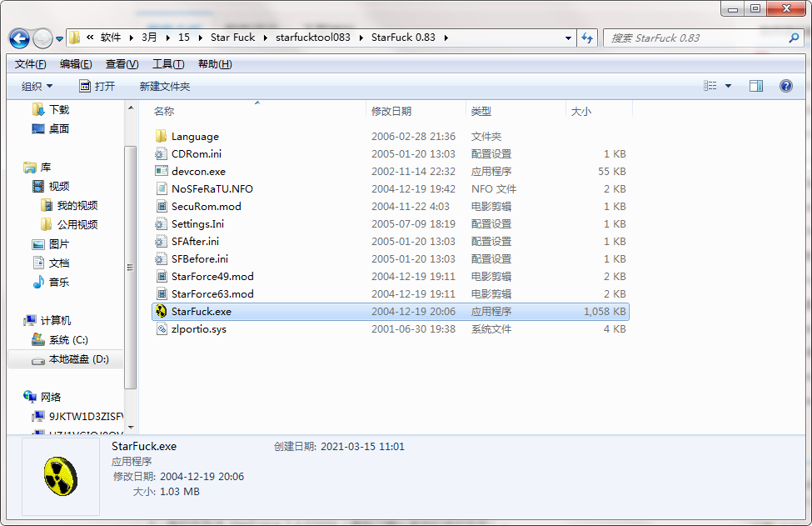Expand the hidden breadcrumb path chevron
Screen dimensions: 812x526
click(90, 38)
